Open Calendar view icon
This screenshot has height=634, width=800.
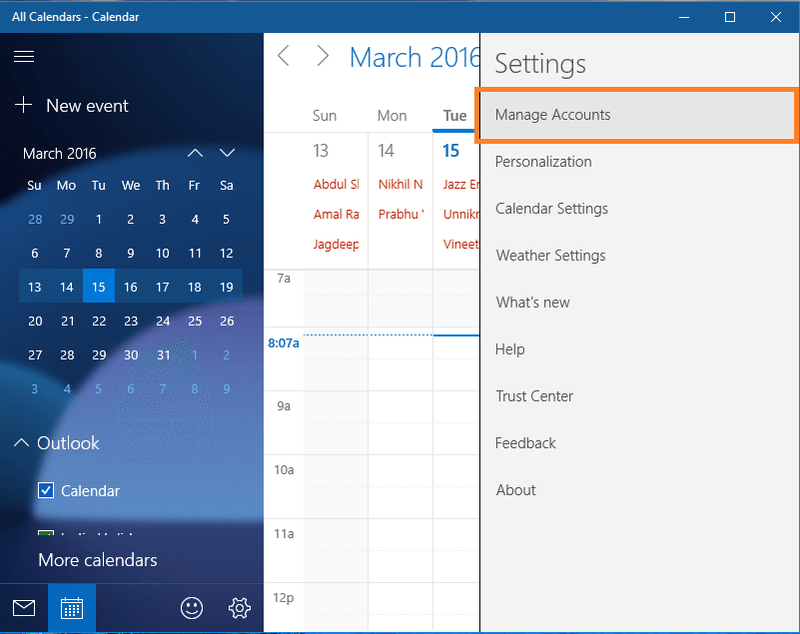coord(72,608)
